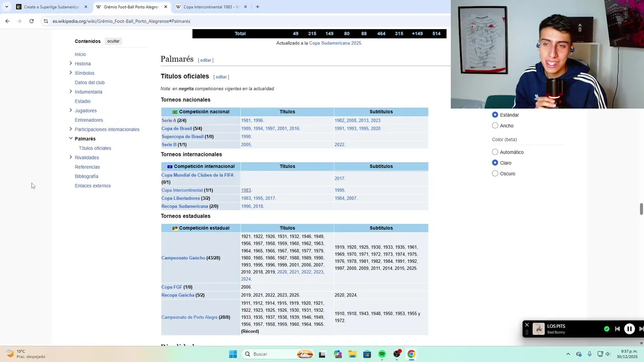Select the Claro color option
The image size is (644, 362).
coord(495,163)
